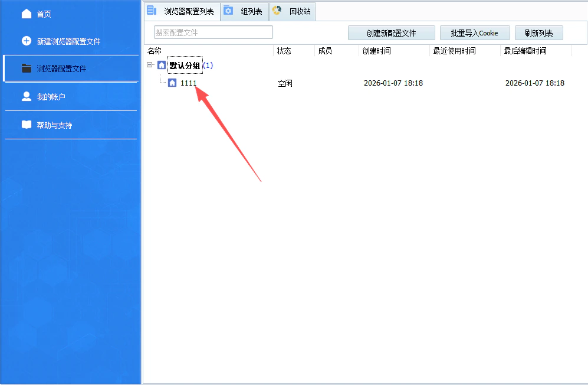
Task: Collapse the 默认分组 group tree node
Action: [151, 65]
